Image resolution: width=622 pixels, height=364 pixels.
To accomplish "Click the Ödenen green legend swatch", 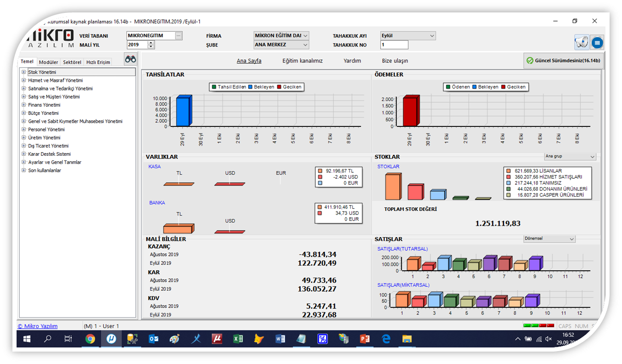I will coord(448,87).
